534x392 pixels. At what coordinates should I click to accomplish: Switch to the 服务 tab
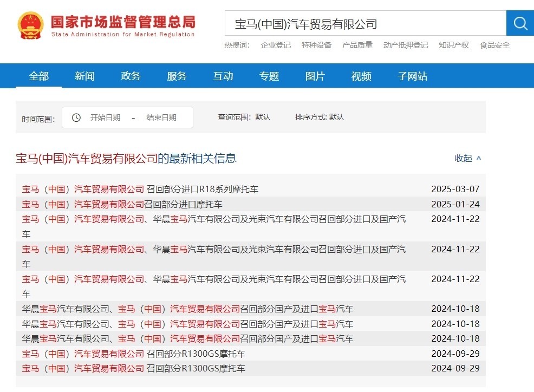click(177, 76)
